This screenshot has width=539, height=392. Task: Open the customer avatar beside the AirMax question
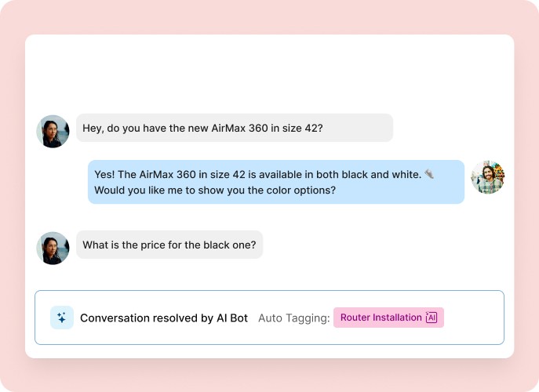pos(53,131)
